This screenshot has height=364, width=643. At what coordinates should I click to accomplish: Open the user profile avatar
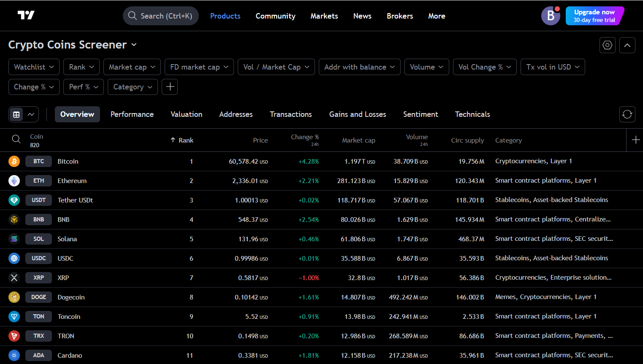(x=551, y=16)
